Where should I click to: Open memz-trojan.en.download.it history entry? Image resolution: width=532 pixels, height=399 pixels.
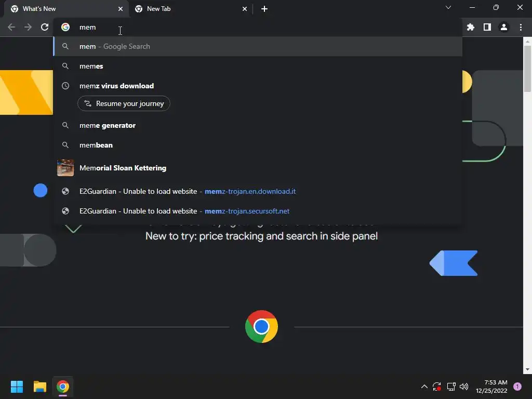tap(258, 191)
